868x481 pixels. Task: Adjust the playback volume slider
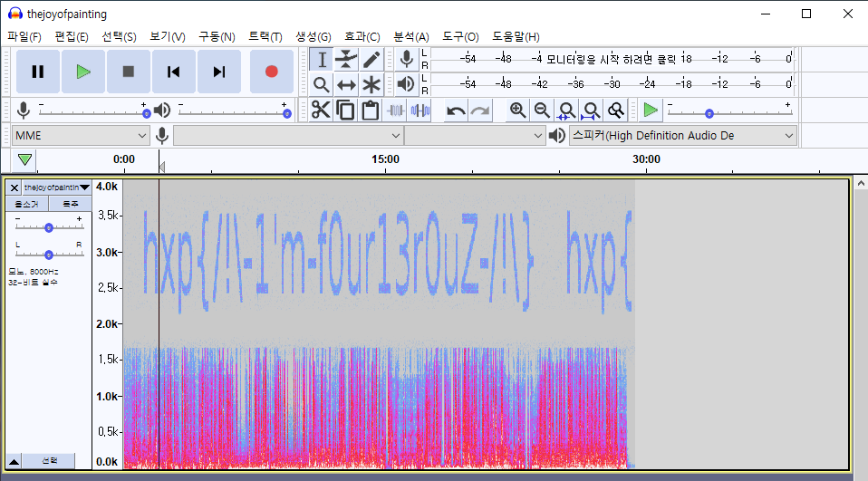coord(234,112)
